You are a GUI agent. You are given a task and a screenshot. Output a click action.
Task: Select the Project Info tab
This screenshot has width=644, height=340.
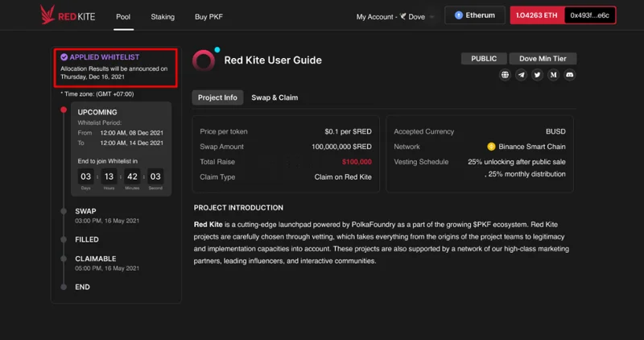coord(217,97)
